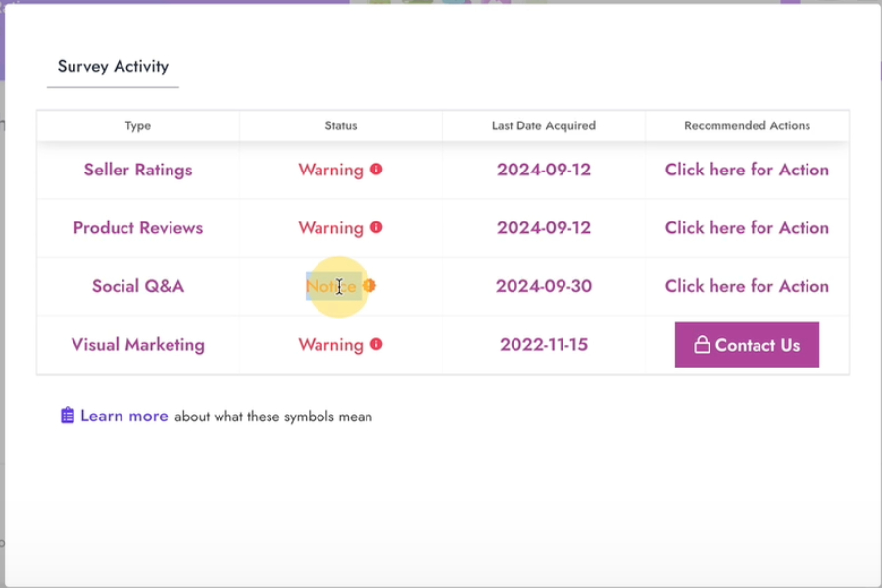Click the Product Reviews date 2024-09-12

(x=544, y=228)
